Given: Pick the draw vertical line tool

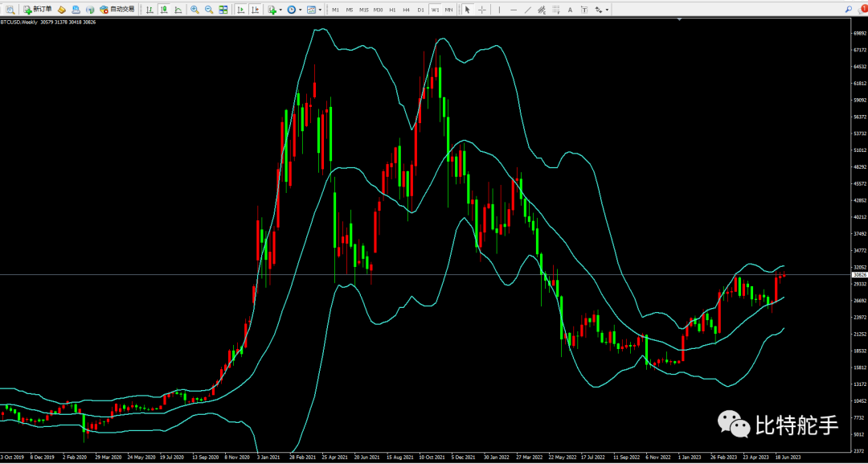Looking at the screenshot, I should pyautogui.click(x=499, y=10).
